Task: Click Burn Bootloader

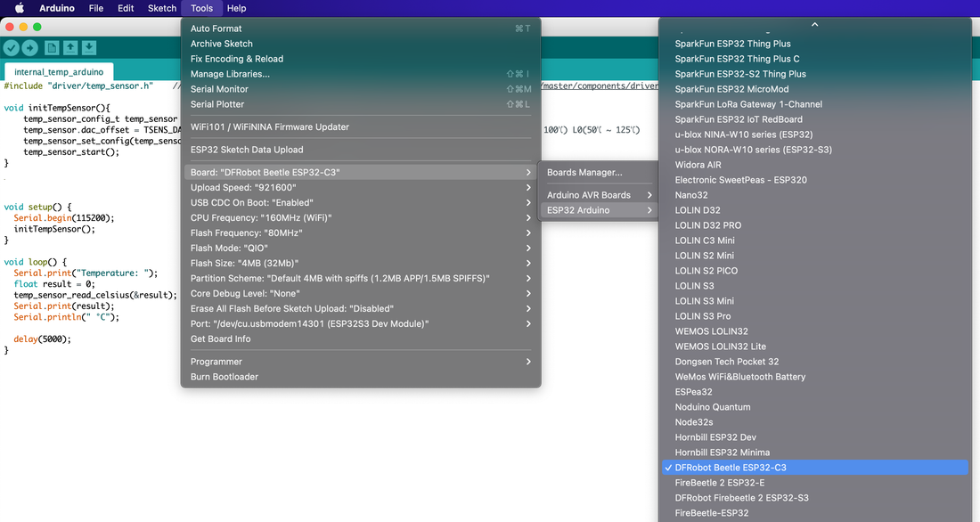Action: (225, 377)
